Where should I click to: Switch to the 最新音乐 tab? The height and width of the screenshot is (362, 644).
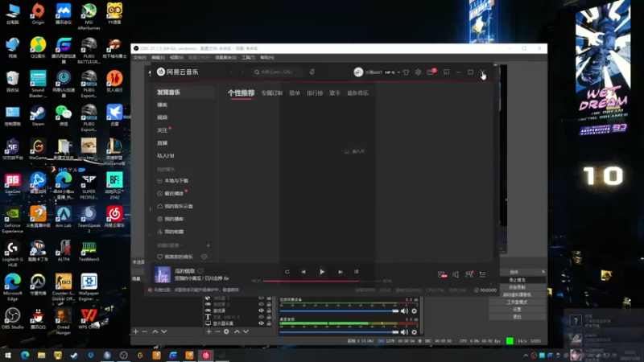357,93
